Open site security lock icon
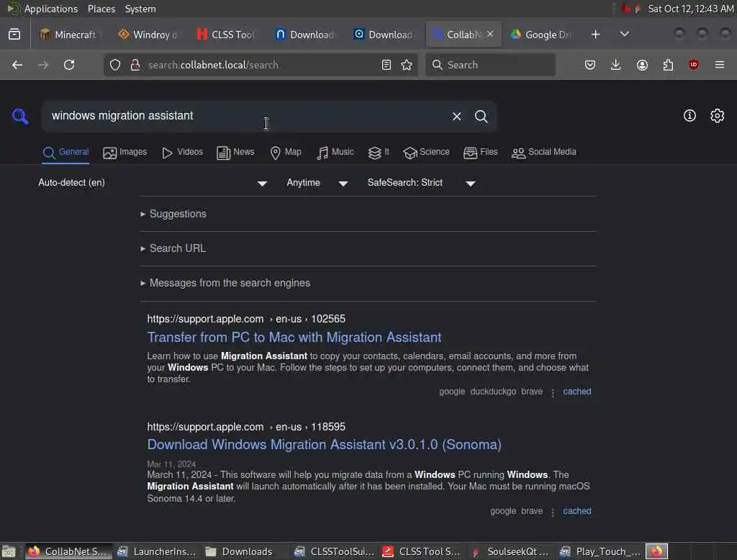The image size is (737, 560). pyautogui.click(x=135, y=65)
